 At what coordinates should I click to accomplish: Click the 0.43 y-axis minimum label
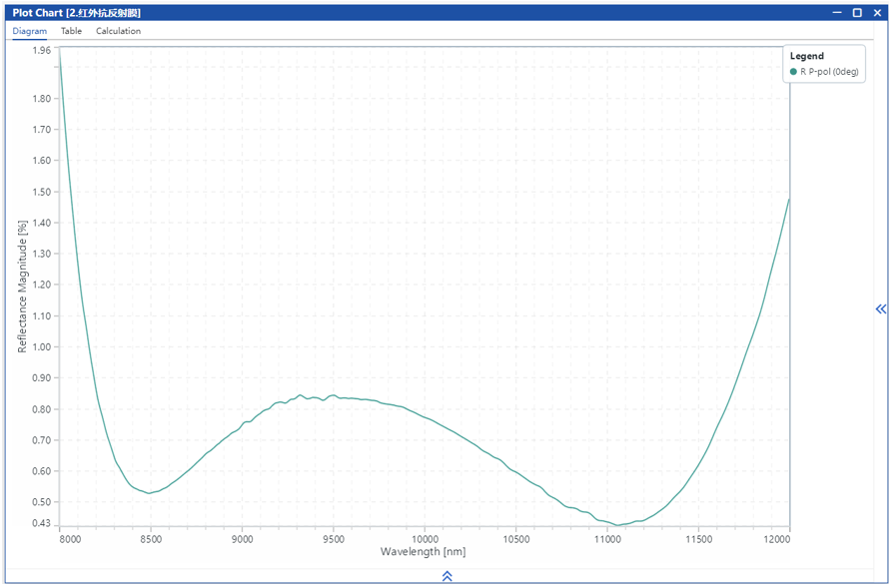(x=42, y=523)
